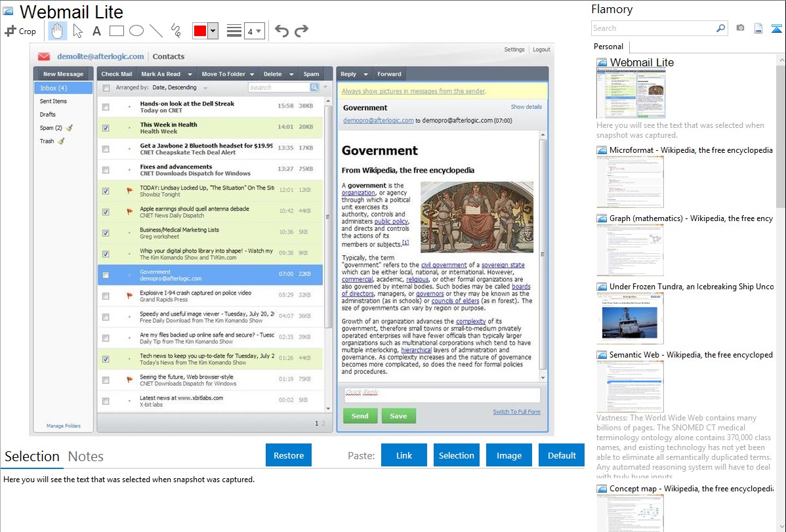Image resolution: width=786 pixels, height=532 pixels.
Task: Open the color dropdown arrow
Action: [213, 31]
